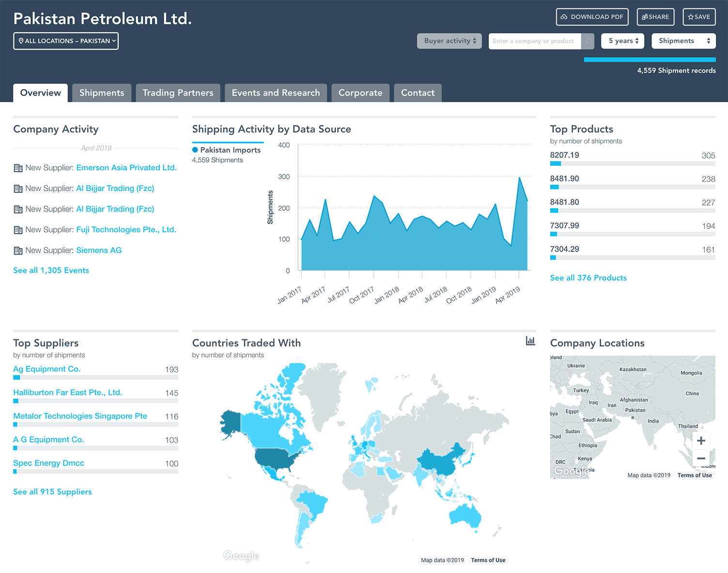Click the search magnifier icon button
Screen dimensions: 728x573
point(588,41)
